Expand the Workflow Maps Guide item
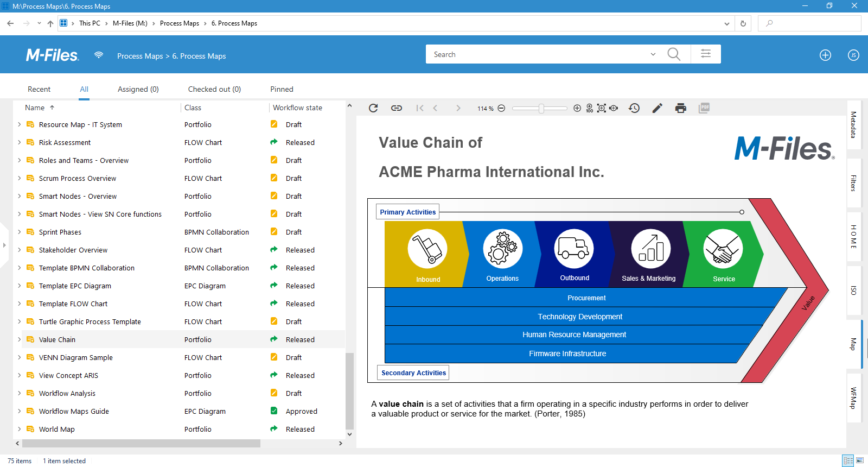868x467 pixels. click(20, 411)
